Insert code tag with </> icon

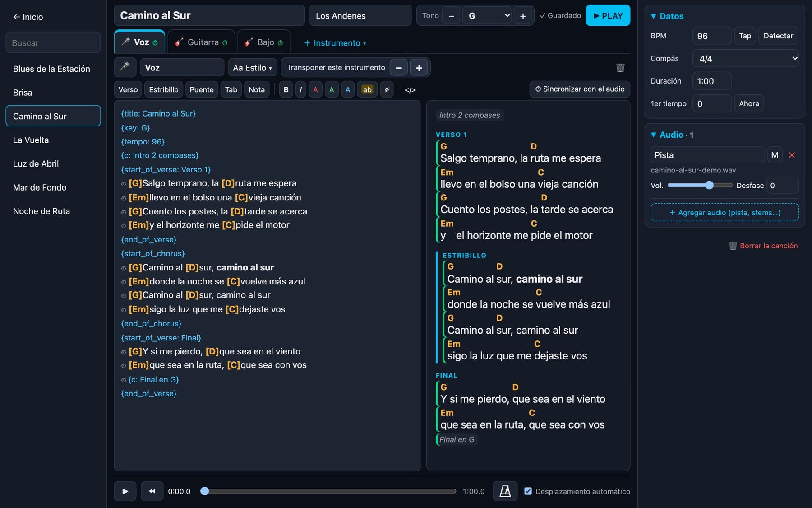coord(410,89)
